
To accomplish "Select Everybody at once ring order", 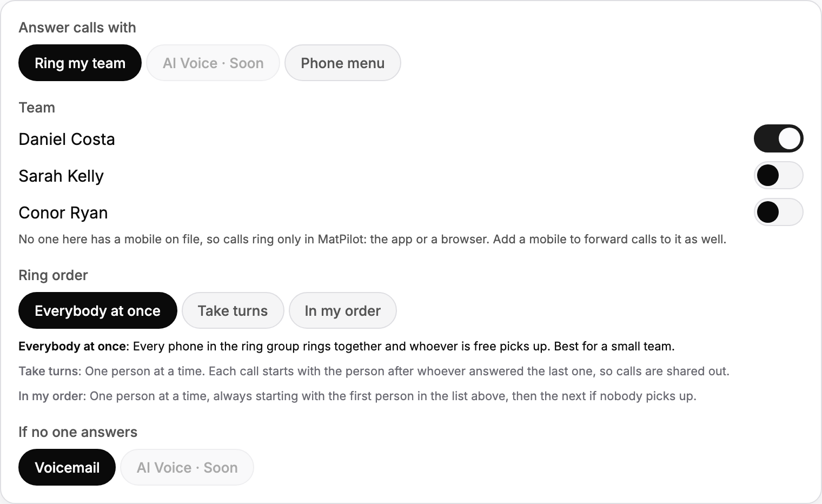I will tap(98, 310).
